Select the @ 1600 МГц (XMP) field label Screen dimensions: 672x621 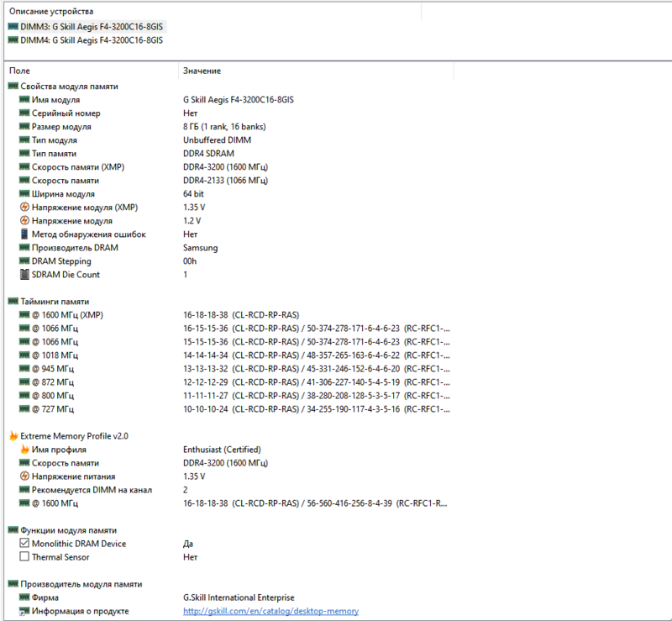tap(67, 315)
